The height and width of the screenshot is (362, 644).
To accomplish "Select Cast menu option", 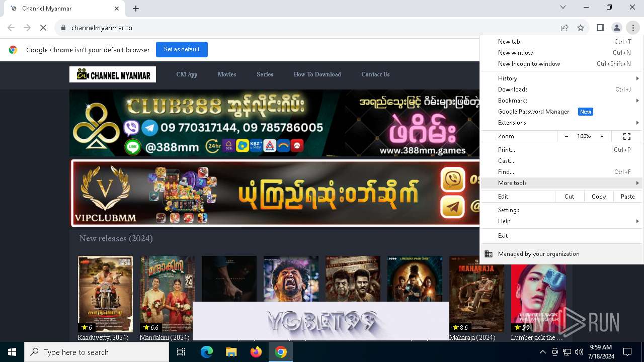I will coord(562,161).
